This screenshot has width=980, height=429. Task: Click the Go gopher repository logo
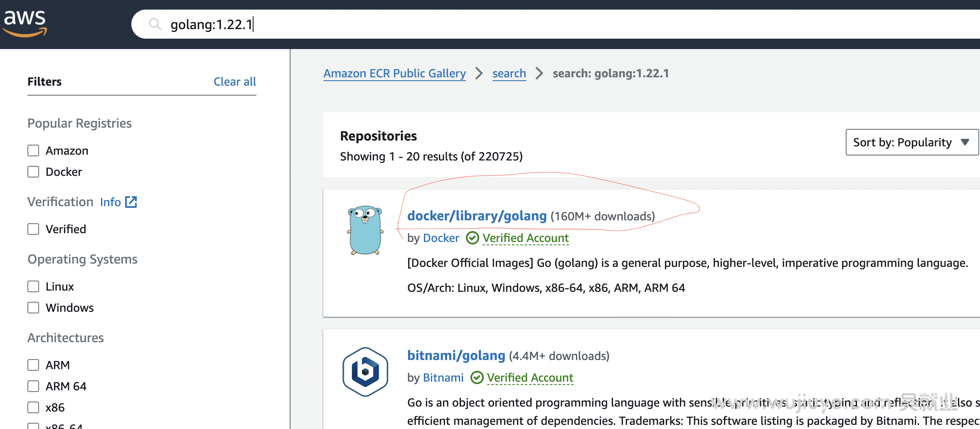pyautogui.click(x=365, y=230)
